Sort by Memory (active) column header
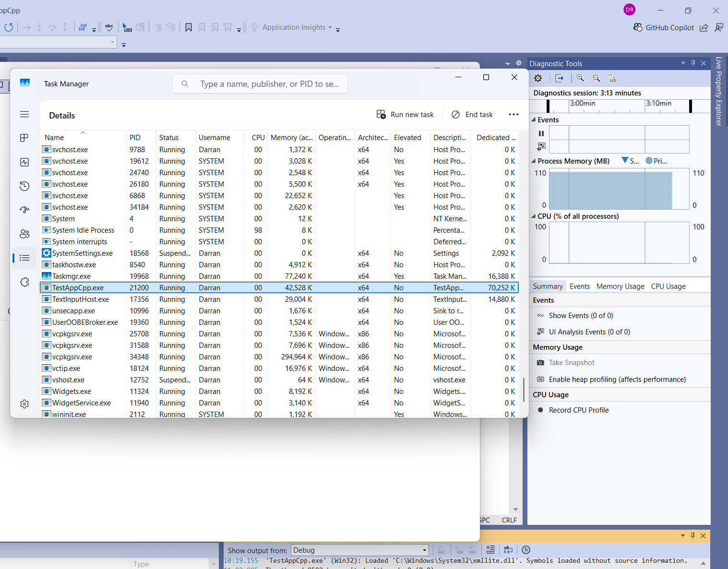The image size is (728, 569). pos(292,138)
